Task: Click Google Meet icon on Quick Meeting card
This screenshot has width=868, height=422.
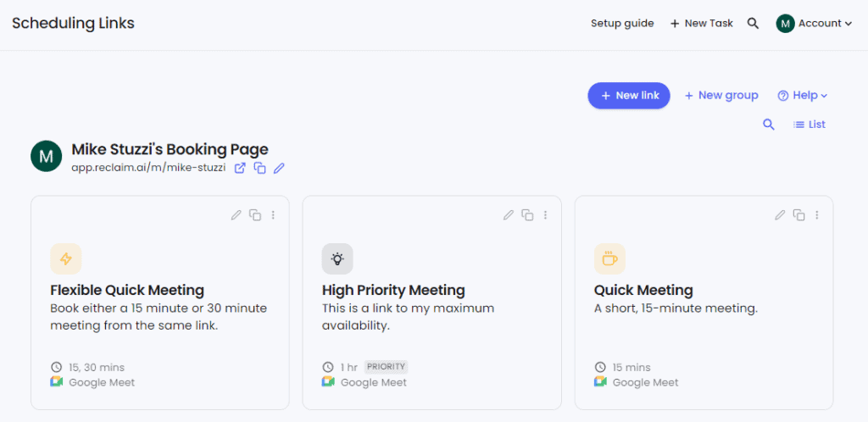Action: 601,381
